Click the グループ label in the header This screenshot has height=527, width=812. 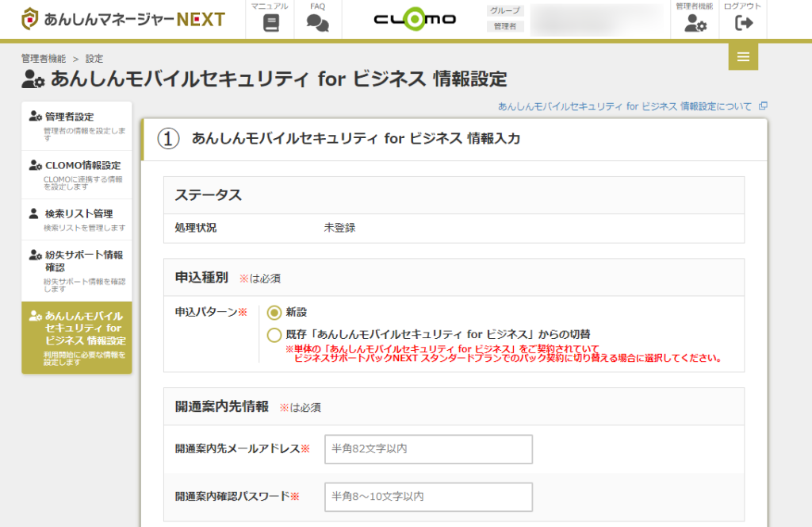click(505, 11)
